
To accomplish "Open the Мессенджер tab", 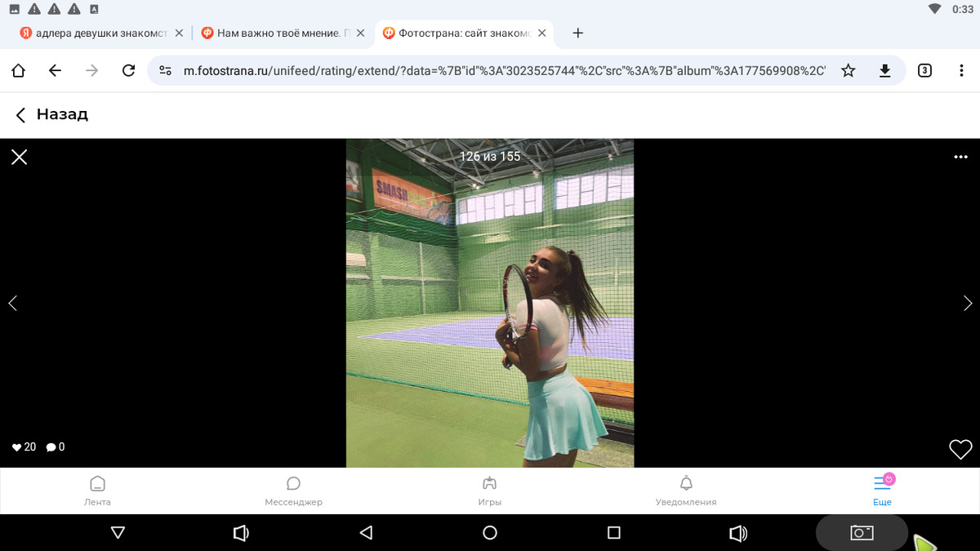I will click(293, 491).
